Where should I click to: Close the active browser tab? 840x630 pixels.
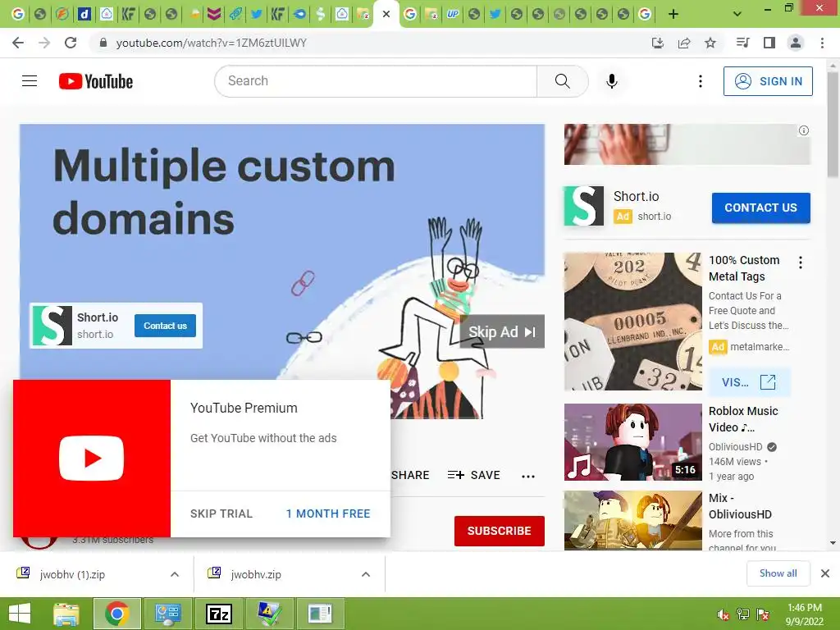point(386,14)
